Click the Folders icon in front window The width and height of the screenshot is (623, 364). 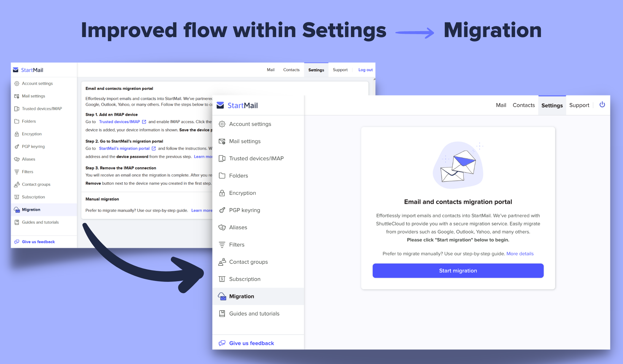(x=222, y=176)
